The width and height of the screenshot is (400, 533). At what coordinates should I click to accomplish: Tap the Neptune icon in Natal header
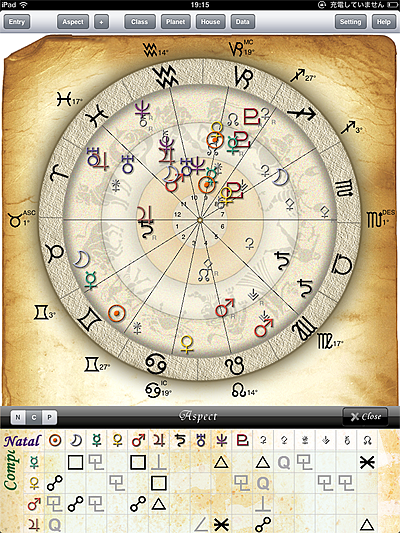pyautogui.click(x=222, y=441)
